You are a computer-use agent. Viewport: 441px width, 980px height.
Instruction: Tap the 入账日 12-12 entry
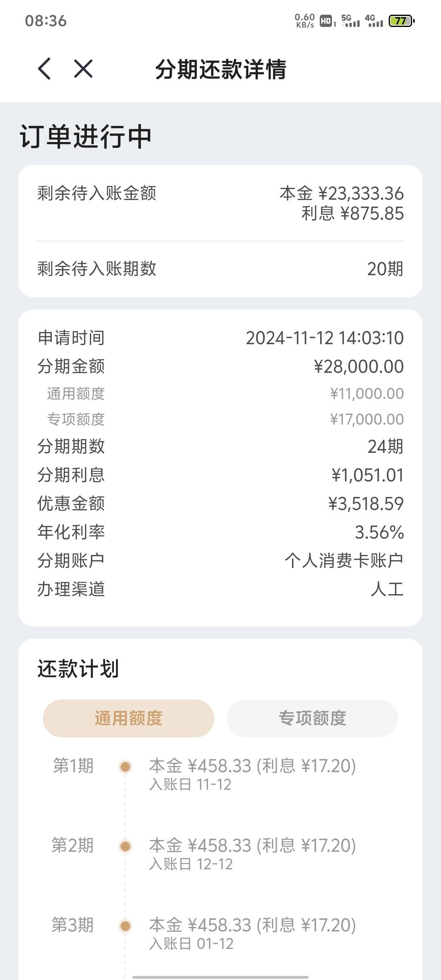[x=191, y=864]
